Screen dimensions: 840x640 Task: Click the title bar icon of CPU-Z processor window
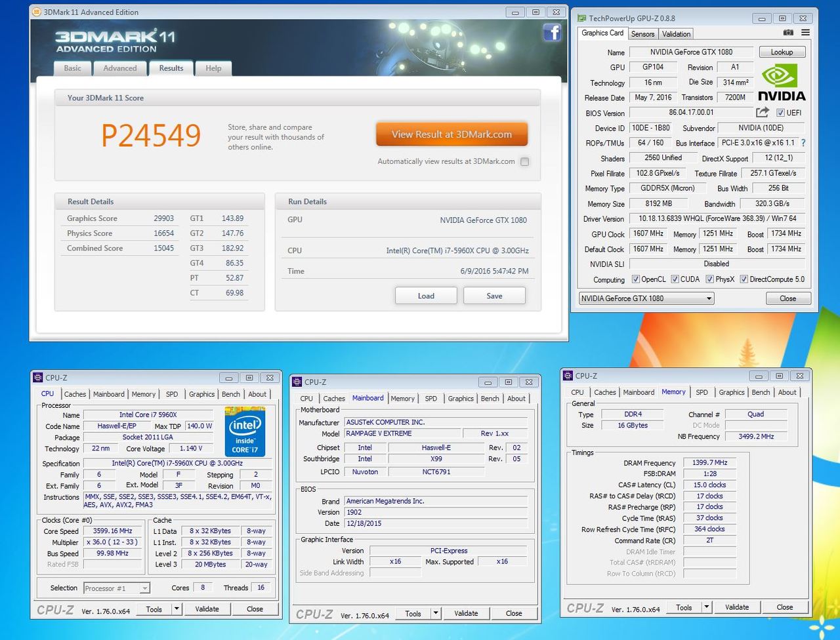(38, 378)
